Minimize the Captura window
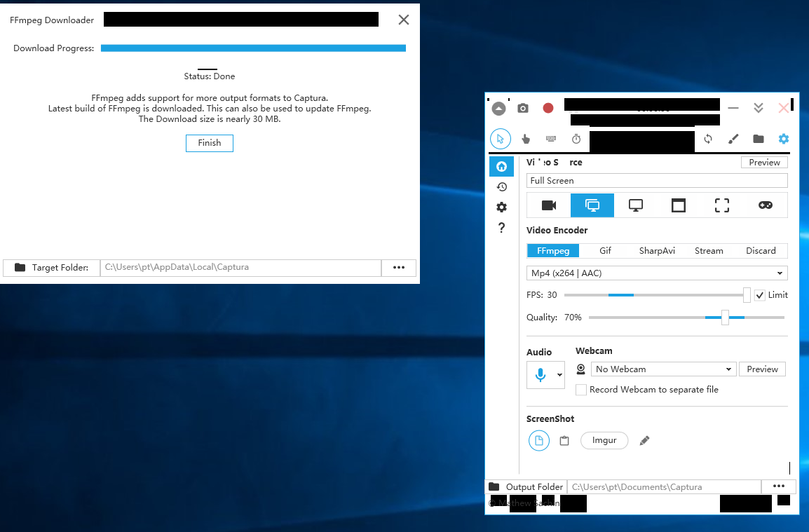The image size is (809, 532). pyautogui.click(x=733, y=108)
